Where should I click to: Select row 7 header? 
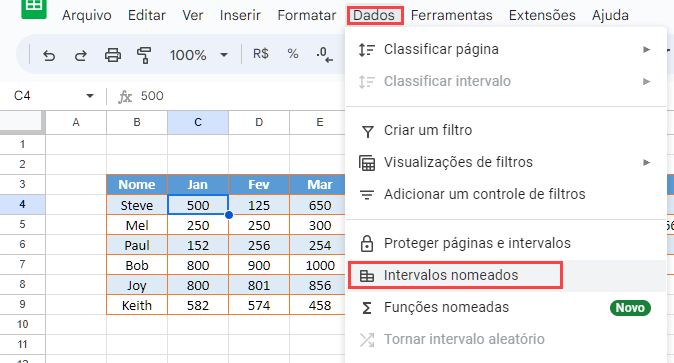click(x=22, y=264)
